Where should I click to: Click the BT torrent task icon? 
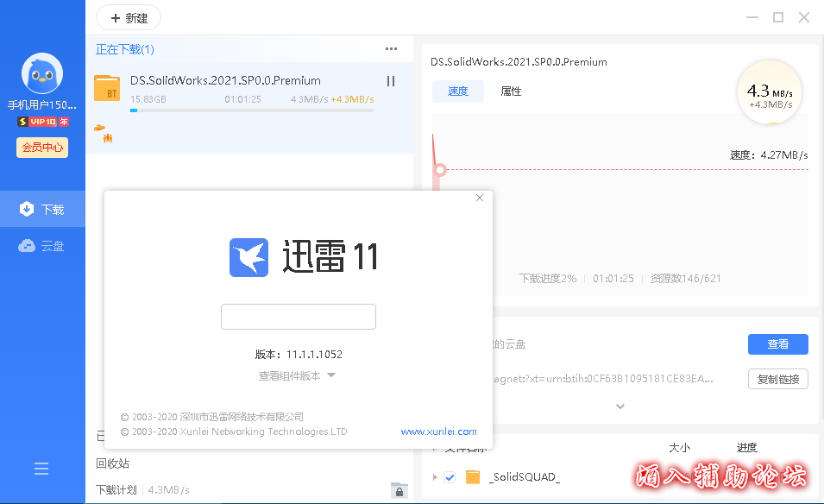click(x=106, y=89)
